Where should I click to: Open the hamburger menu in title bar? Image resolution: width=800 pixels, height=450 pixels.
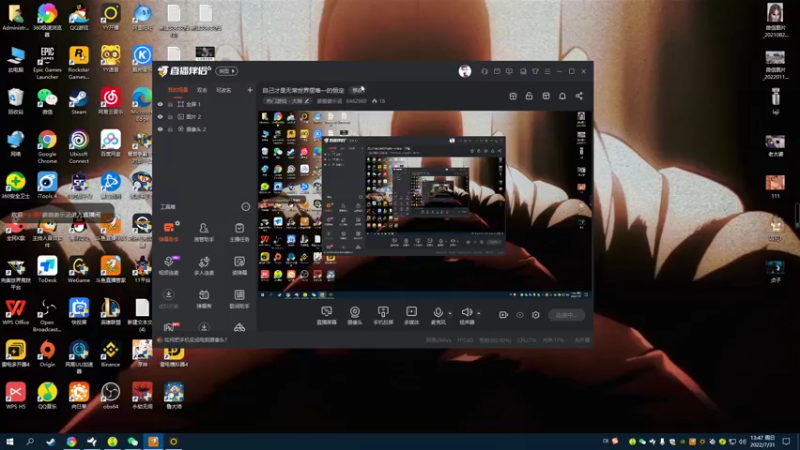click(x=547, y=71)
